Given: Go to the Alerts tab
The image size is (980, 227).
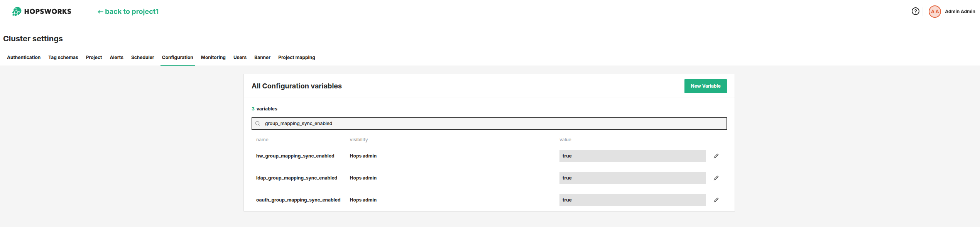Looking at the screenshot, I should pos(117,58).
